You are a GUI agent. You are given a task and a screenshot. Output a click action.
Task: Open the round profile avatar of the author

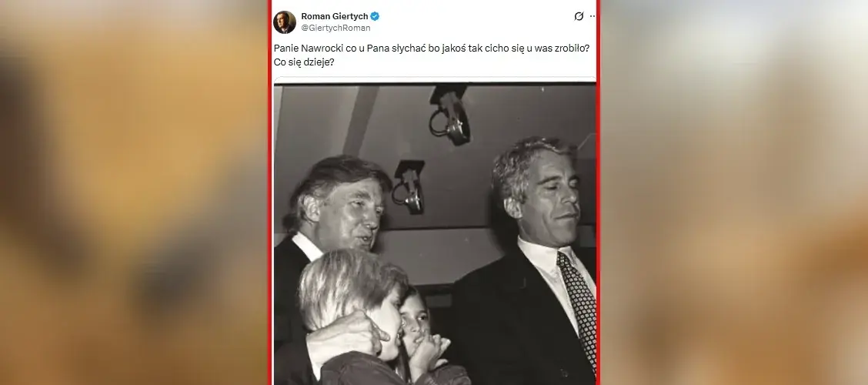coord(285,22)
